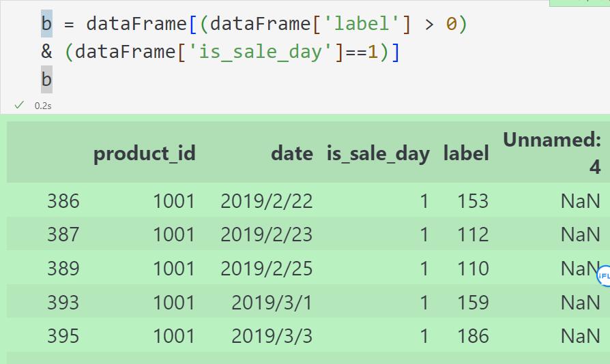Screen dimensions: 610x364
Task: Click the Unnamed: 4 column header
Action: click(x=552, y=153)
